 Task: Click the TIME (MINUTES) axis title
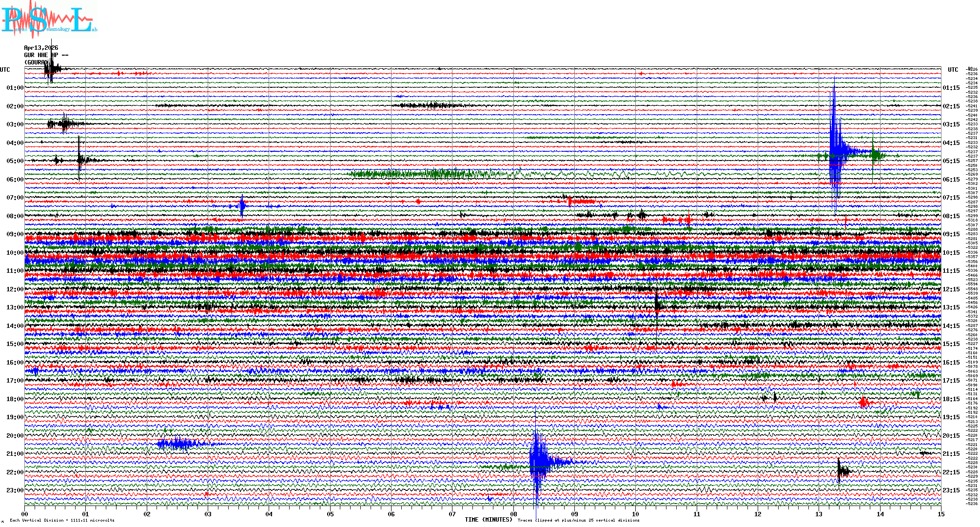(488, 520)
